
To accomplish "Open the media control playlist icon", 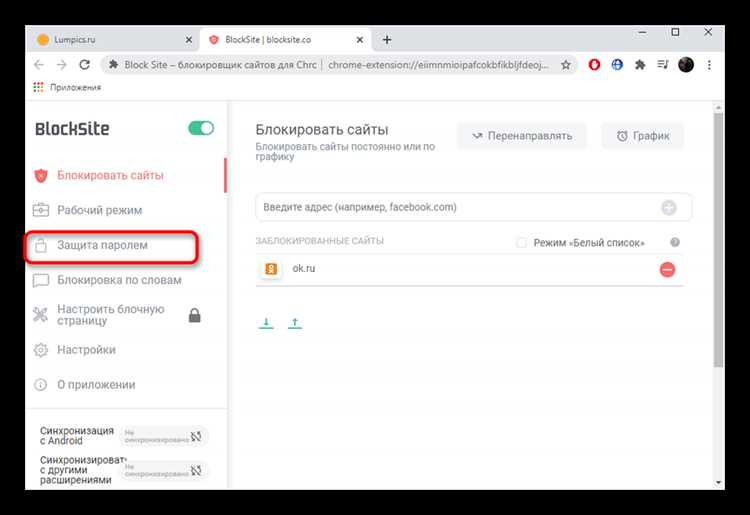I will point(662,65).
